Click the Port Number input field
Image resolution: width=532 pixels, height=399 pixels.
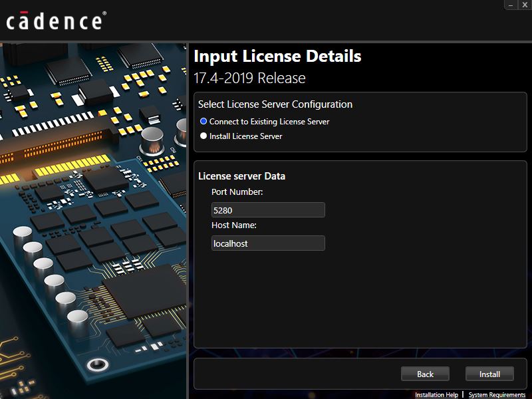point(268,210)
